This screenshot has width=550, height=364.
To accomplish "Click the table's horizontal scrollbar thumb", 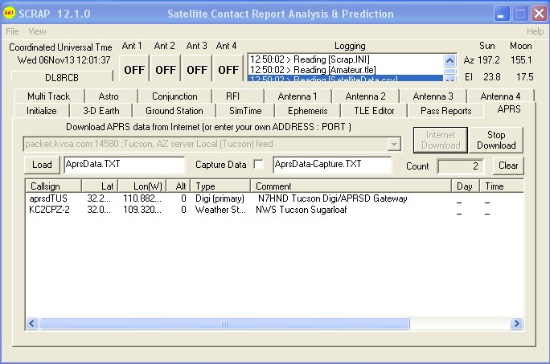I will coord(224,323).
